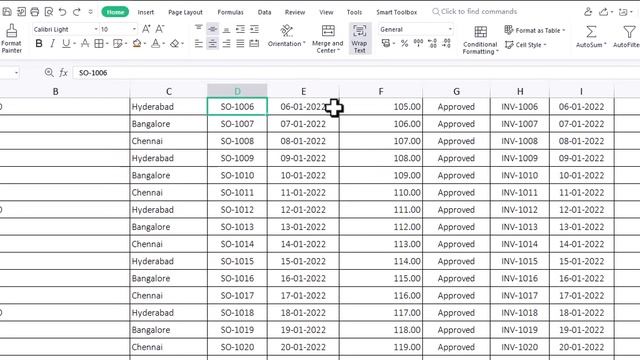The height and width of the screenshot is (360, 640).
Task: Open the Review tab
Action: (x=295, y=12)
